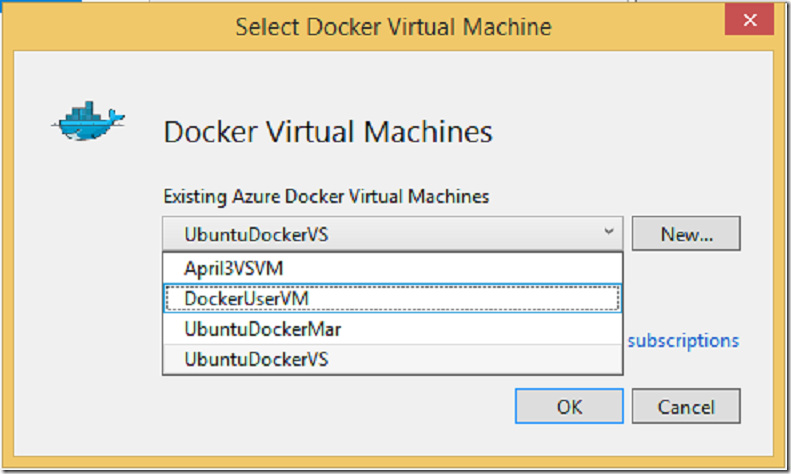Dismiss dialog with the Cancel button

click(686, 406)
